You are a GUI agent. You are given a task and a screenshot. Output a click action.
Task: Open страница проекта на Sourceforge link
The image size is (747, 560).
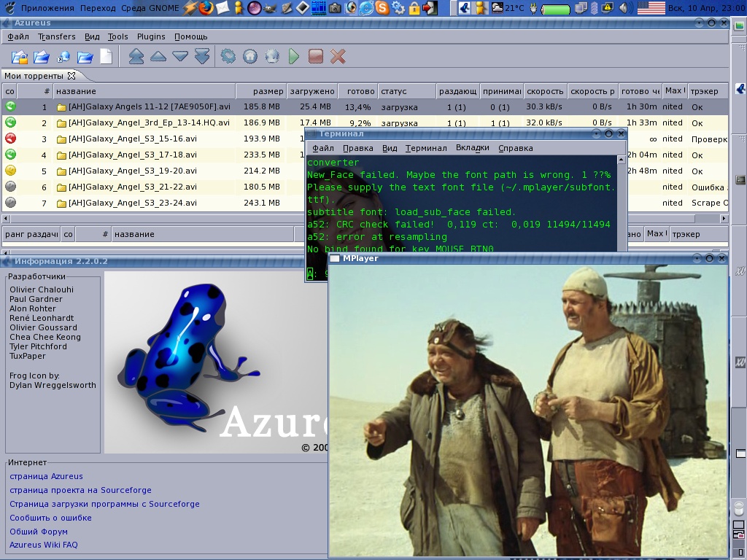[x=80, y=490]
